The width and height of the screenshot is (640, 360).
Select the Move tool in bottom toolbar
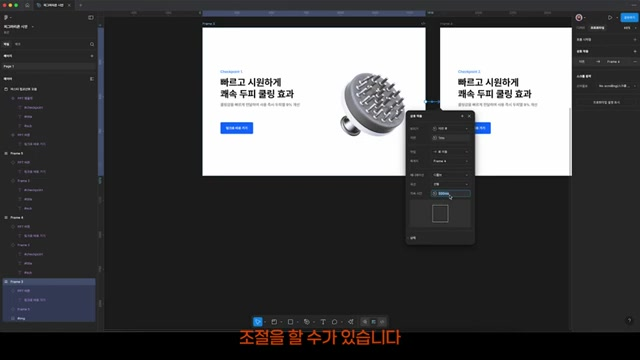258,322
